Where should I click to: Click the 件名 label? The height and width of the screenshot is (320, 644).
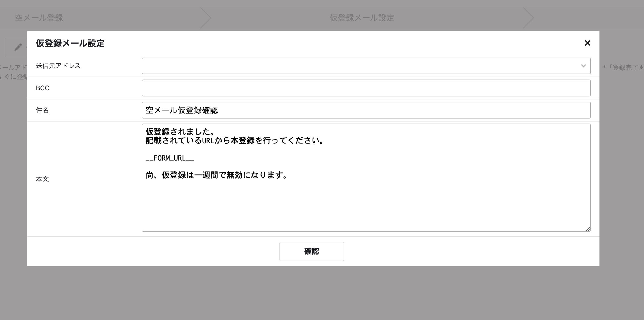(42, 110)
